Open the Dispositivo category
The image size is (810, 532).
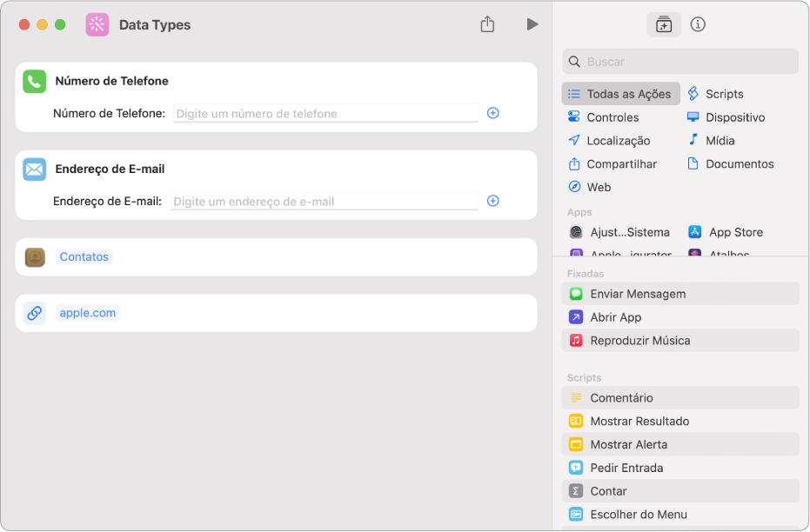coord(726,117)
